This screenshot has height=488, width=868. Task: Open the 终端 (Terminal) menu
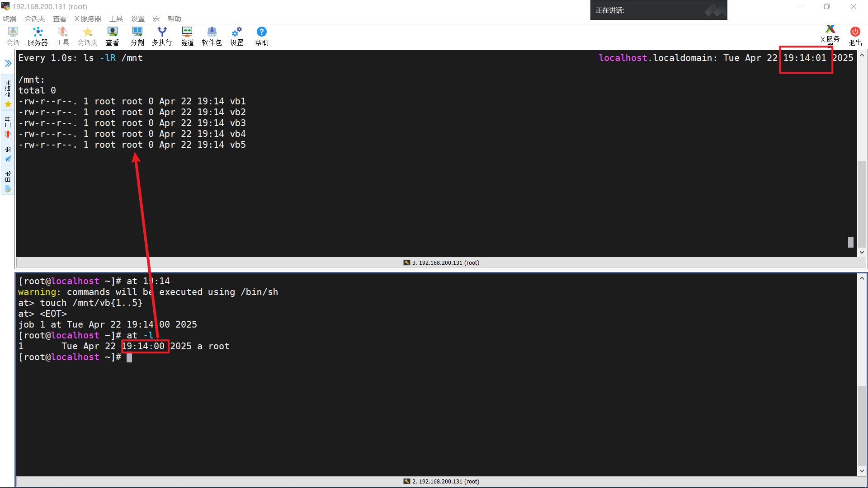pos(9,19)
